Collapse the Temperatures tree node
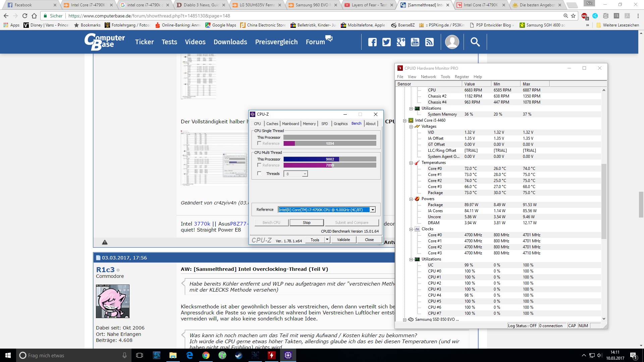This screenshot has width=644, height=362. [411, 163]
